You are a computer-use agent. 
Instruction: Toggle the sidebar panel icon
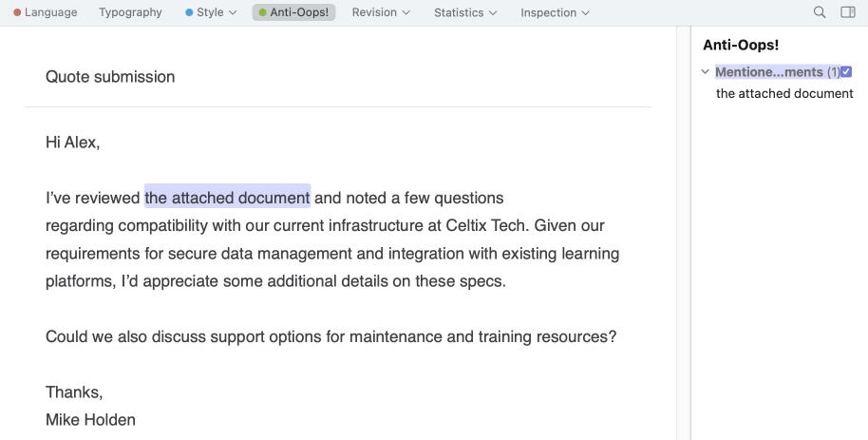point(848,12)
